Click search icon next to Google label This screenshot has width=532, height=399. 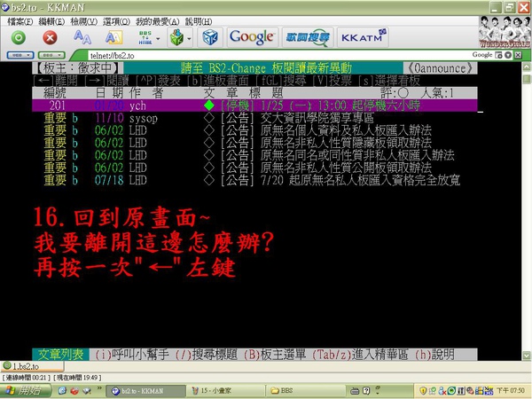[498, 55]
